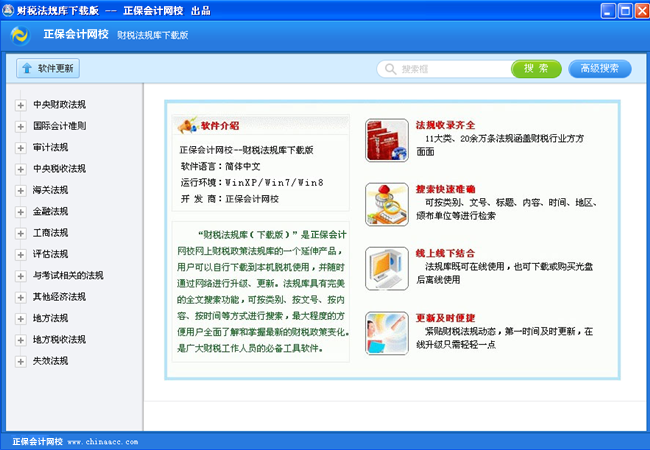Open 财税法规库下载版 header tab
Viewport: 650px width, 450px height.
[153, 35]
